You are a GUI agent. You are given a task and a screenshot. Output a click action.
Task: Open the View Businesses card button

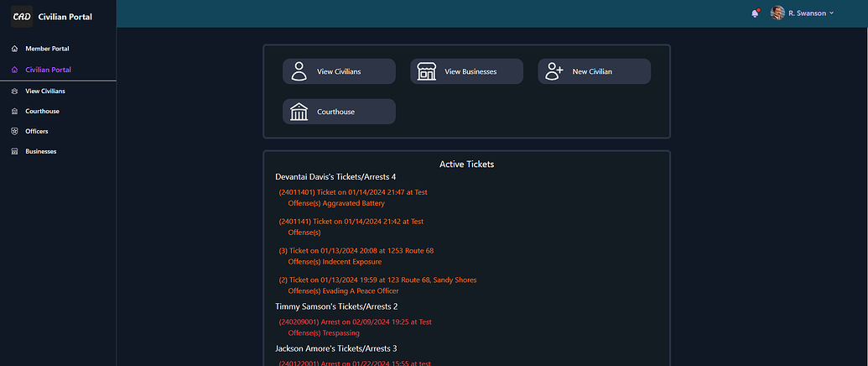click(466, 71)
